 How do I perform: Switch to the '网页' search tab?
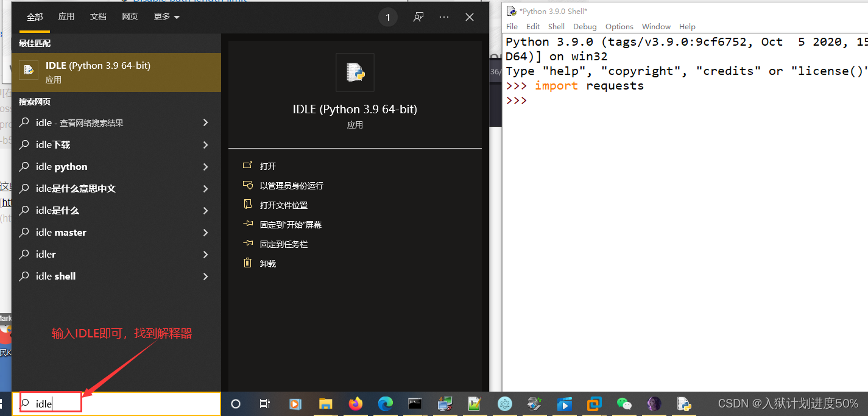coord(130,17)
